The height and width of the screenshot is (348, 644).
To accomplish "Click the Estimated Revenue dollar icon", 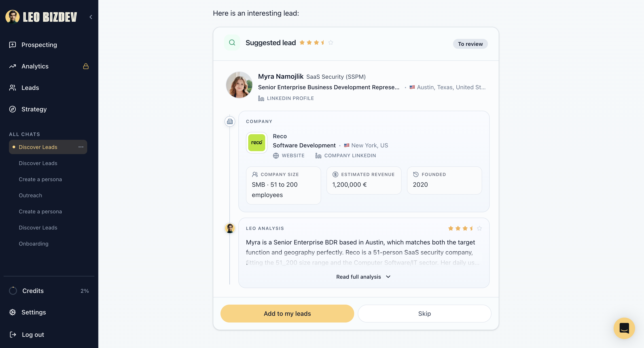I will (x=335, y=174).
